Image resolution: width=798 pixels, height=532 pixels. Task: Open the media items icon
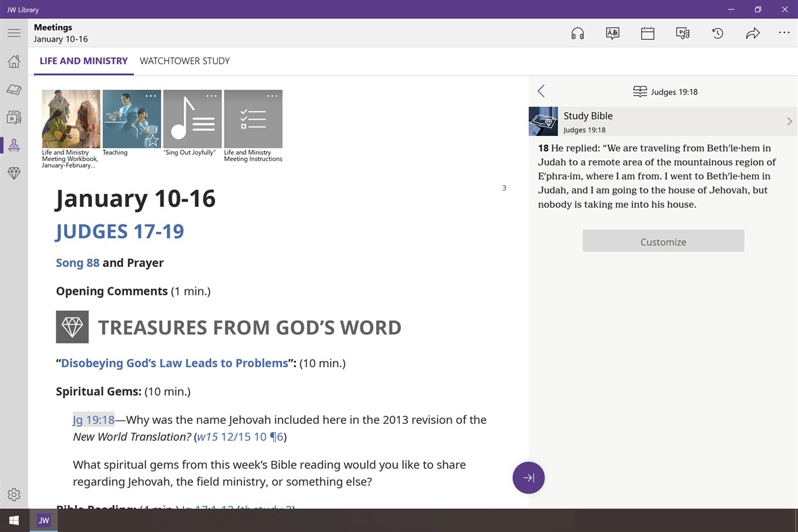(x=683, y=32)
